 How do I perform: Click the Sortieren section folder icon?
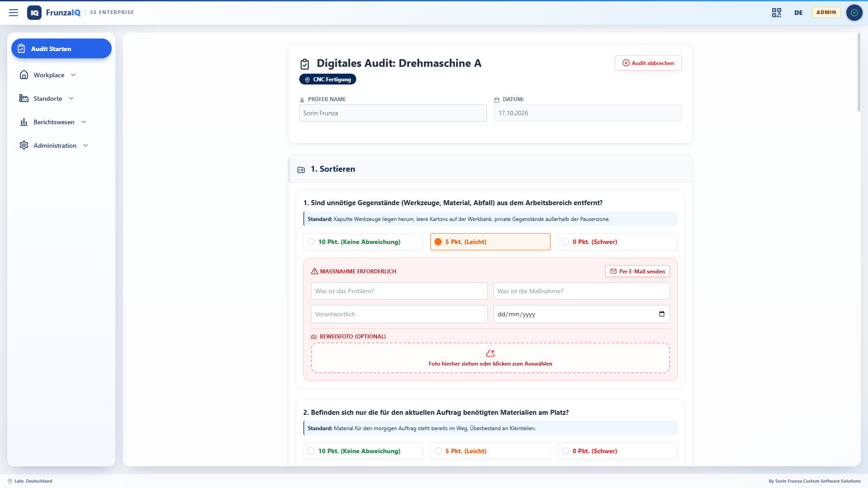click(301, 170)
